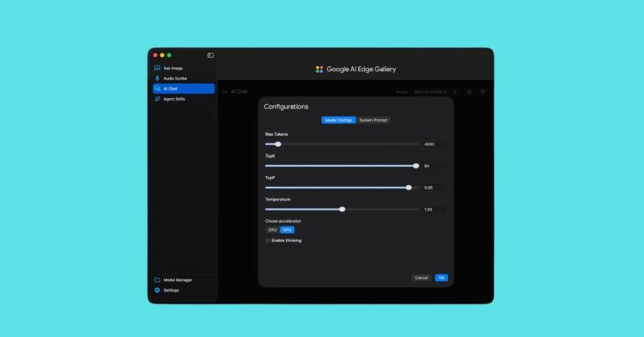Click the TopP slider handle
This screenshot has height=337, width=644.
408,188
